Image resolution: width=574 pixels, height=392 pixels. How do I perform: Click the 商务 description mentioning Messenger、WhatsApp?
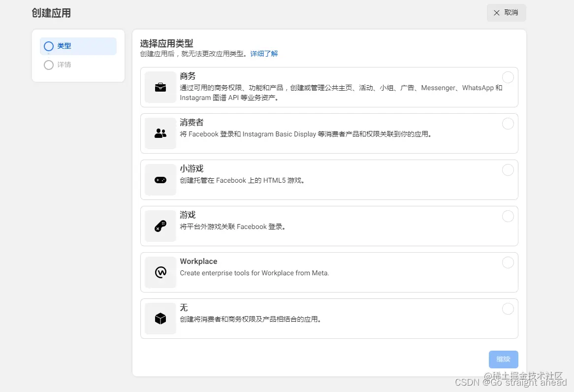pos(341,93)
